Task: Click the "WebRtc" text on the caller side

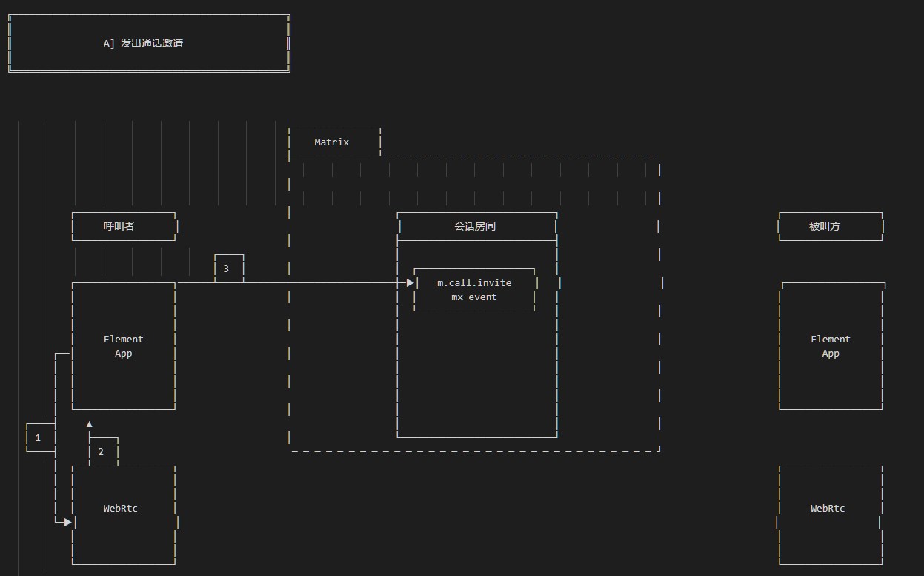Action: pos(120,509)
